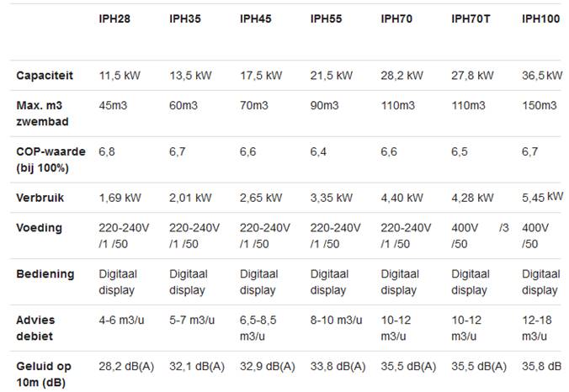Click the 6,4 COP value cell
The image size is (569, 392).
(x=318, y=151)
